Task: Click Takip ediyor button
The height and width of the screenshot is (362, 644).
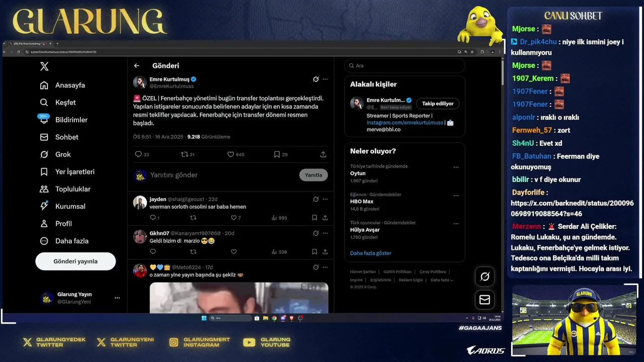Action: (438, 104)
